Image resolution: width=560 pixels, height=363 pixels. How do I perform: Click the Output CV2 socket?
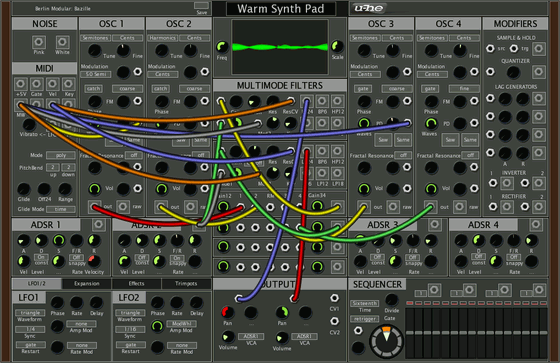(334, 321)
